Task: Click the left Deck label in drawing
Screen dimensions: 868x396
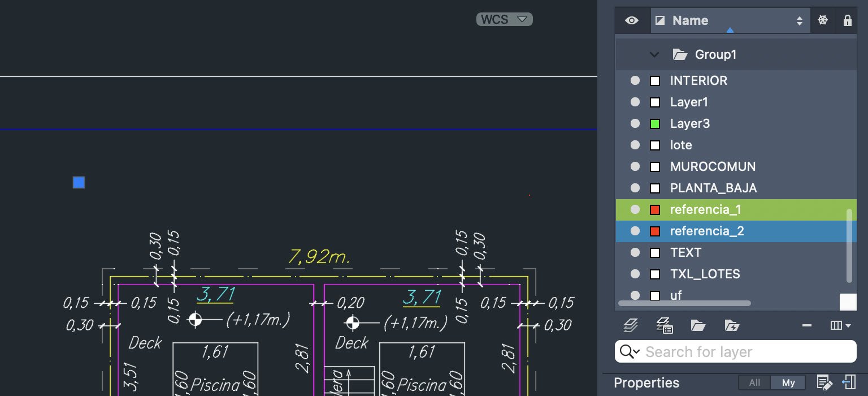Action: click(145, 343)
